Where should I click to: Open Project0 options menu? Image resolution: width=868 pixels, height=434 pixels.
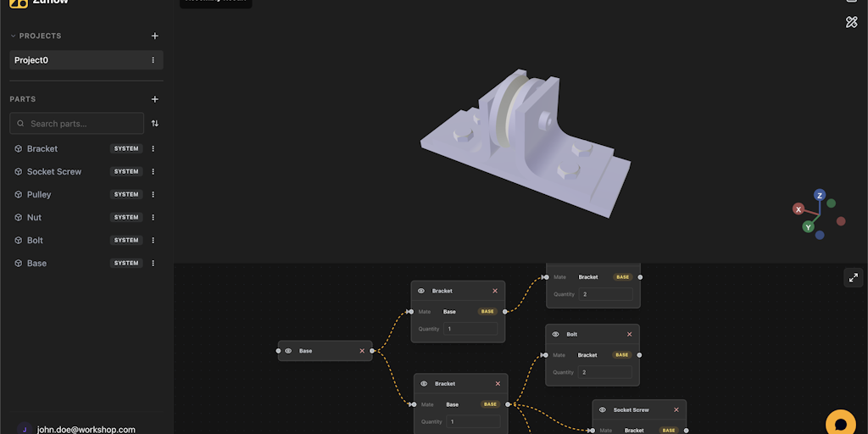point(153,60)
